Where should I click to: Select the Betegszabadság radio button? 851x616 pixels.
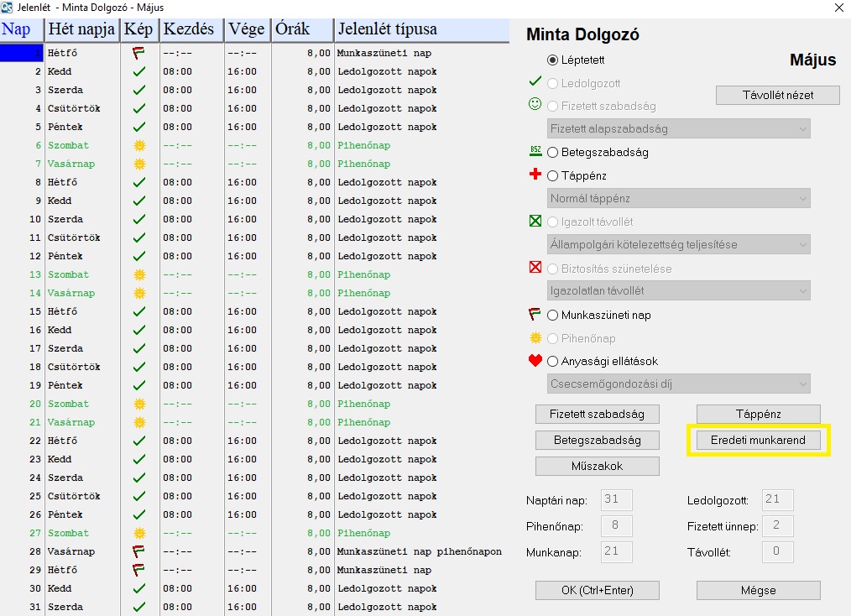pos(552,153)
